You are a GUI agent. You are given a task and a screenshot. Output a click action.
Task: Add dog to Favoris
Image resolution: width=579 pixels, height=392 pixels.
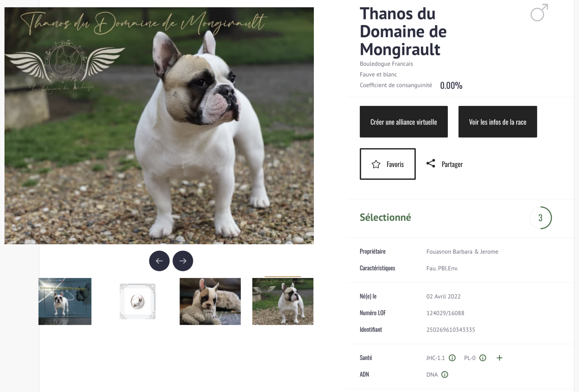pyautogui.click(x=388, y=164)
